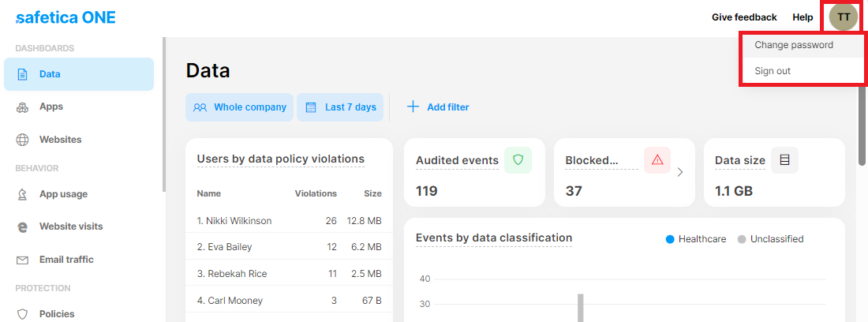This screenshot has width=868, height=322.
Task: Click the Add filter button
Action: tap(438, 107)
